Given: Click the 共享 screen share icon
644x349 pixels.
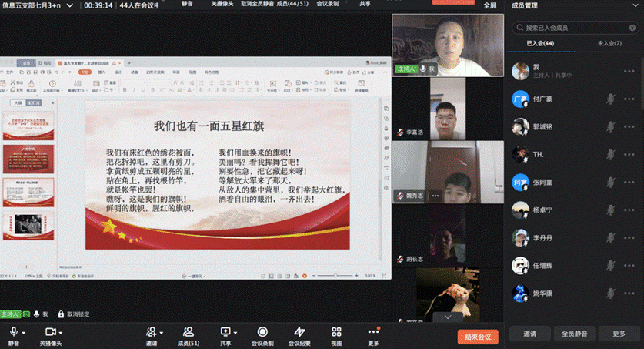Looking at the screenshot, I should point(225,331).
